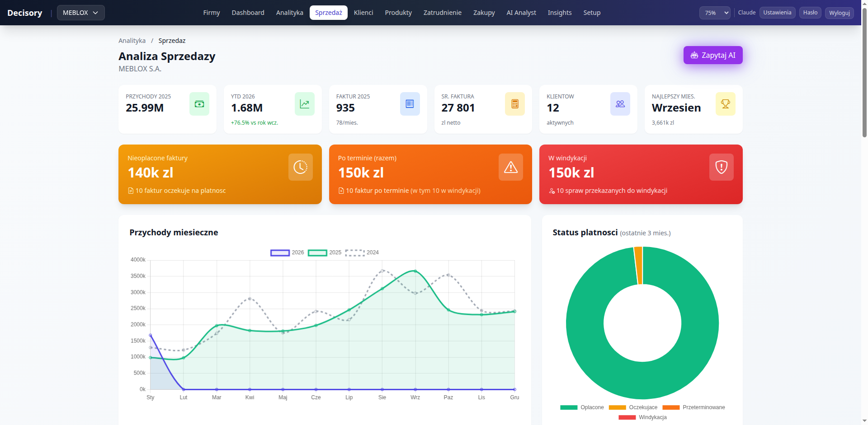Switch to the AI Analyst tab
Screen dimensions: 868x425
pyautogui.click(x=521, y=13)
